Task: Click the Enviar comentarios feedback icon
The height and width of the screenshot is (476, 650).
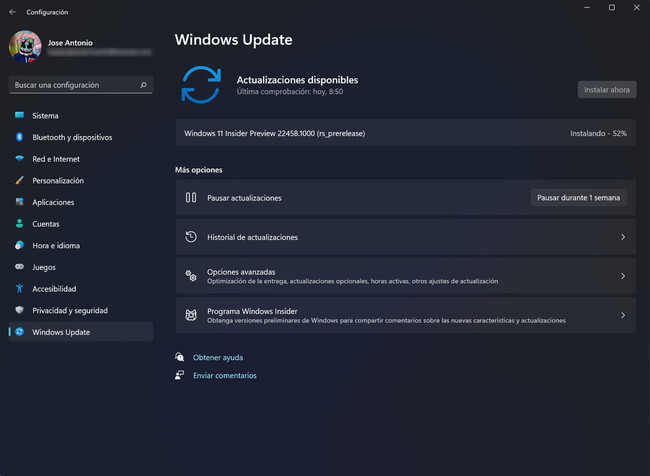Action: pyautogui.click(x=179, y=375)
